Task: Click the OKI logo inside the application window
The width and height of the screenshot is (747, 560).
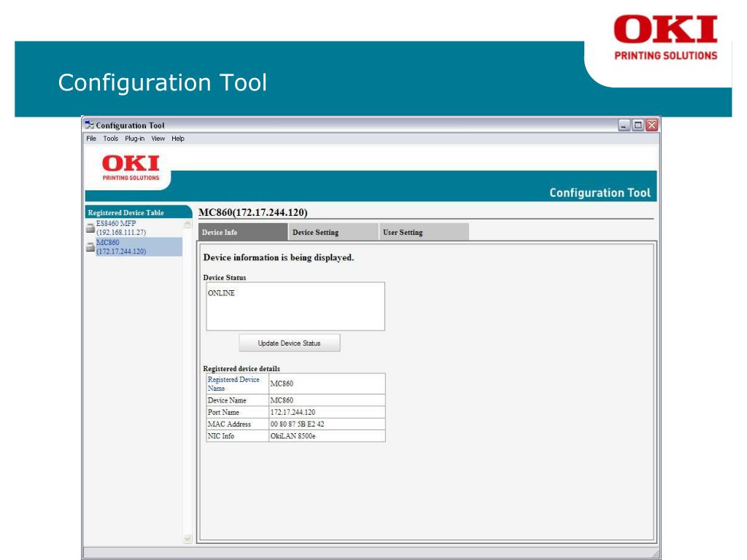Action: click(131, 168)
